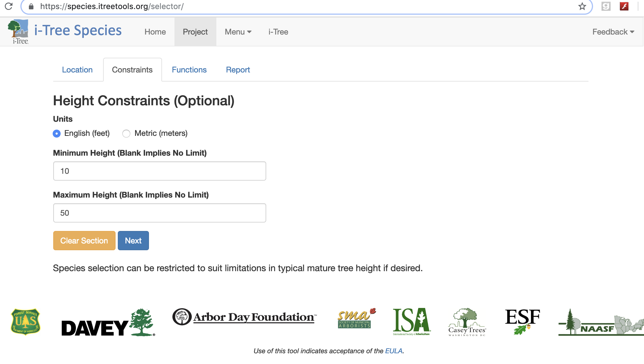Image resolution: width=644 pixels, height=364 pixels.
Task: Click the ESF logo with the oak leaf
Action: pos(522,321)
